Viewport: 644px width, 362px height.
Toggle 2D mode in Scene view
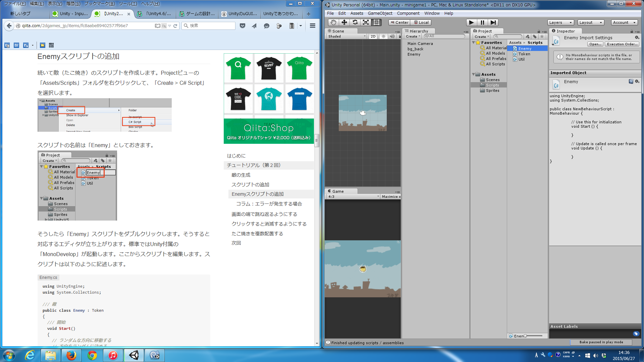click(x=373, y=36)
